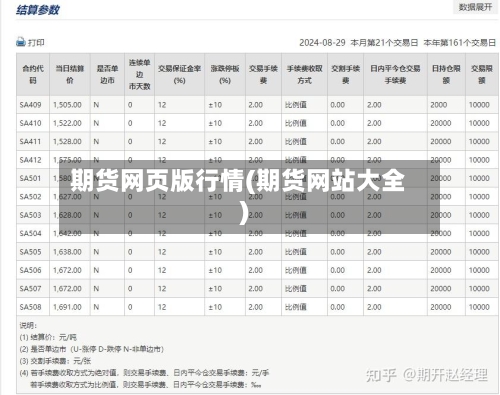Viewport: 500px width, 395px height.
Task: Click the 交易手续费 column header
Action: pos(263,74)
